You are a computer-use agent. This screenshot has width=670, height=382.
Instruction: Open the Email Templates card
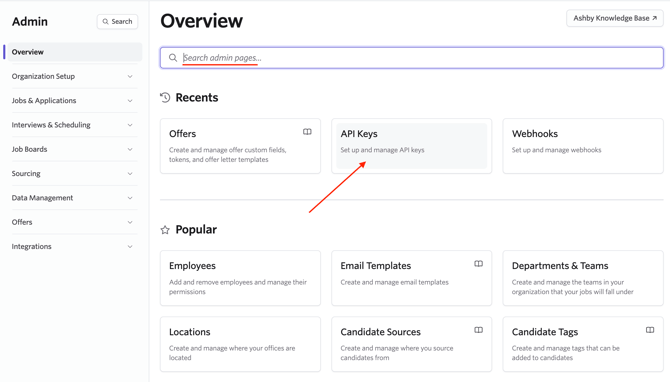click(x=411, y=278)
